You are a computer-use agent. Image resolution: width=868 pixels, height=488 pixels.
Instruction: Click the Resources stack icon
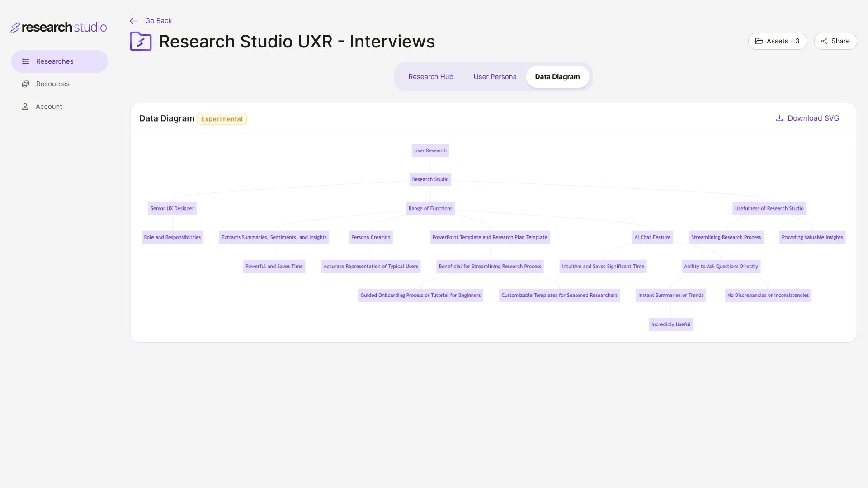click(26, 84)
